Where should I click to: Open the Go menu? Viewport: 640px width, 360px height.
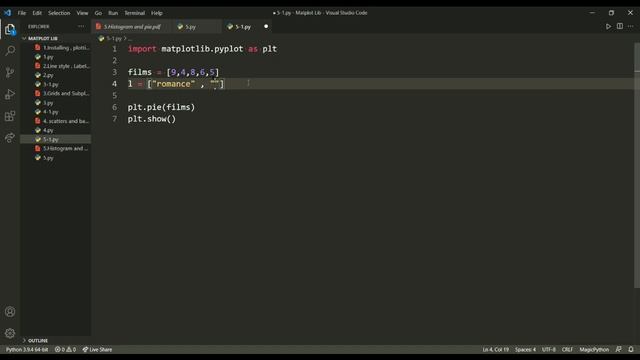(x=98, y=13)
